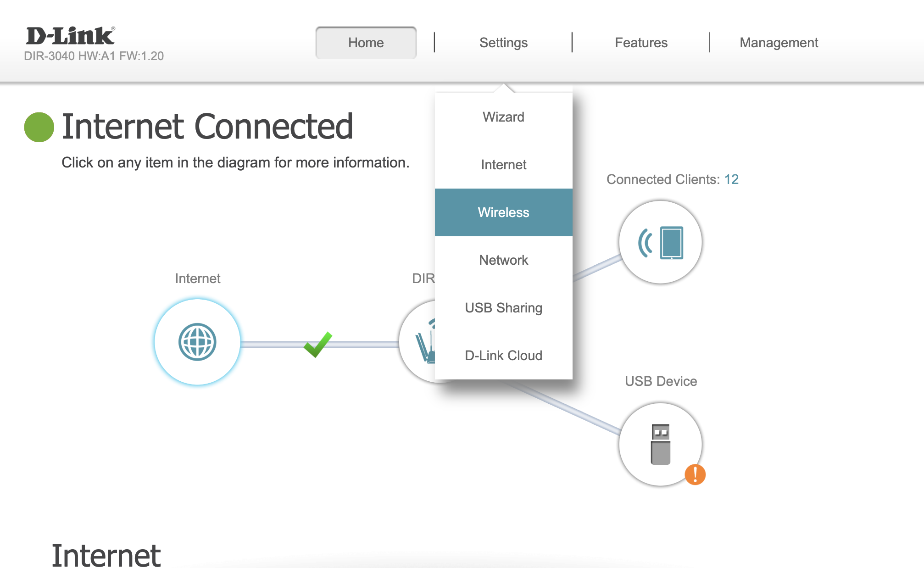924x568 pixels.
Task: Open the USB Device circle icon
Action: 660,444
